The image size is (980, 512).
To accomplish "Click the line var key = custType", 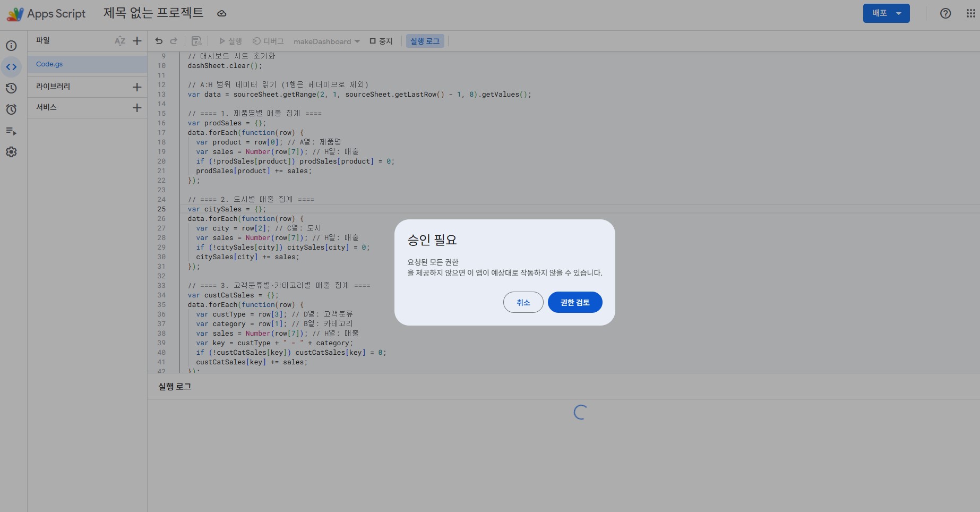I will click(x=274, y=343).
